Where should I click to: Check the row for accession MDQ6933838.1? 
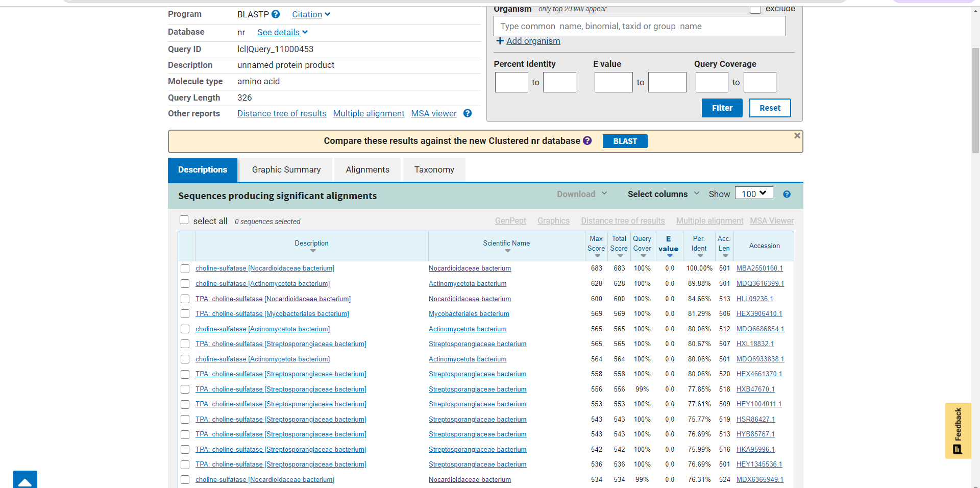pos(185,359)
